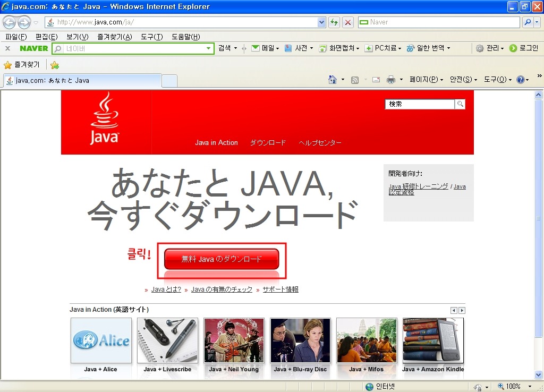Click the Read Mail icon in the command bar
The width and height of the screenshot is (544, 392).
click(376, 80)
